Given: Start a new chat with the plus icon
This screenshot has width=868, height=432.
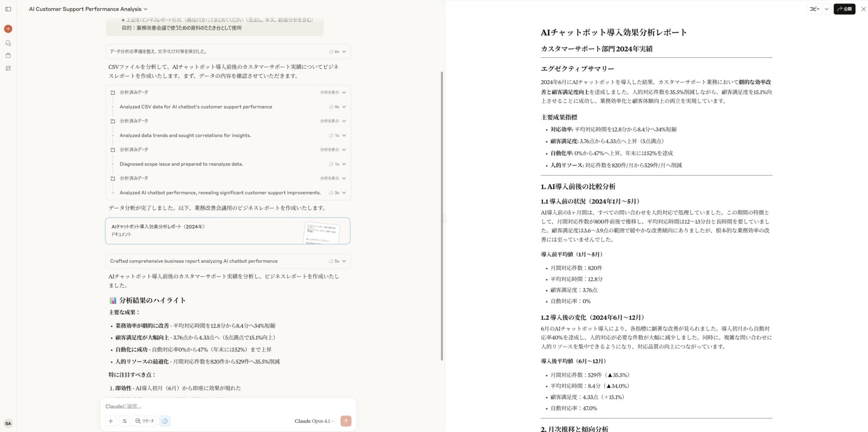Looking at the screenshot, I should pos(8,28).
